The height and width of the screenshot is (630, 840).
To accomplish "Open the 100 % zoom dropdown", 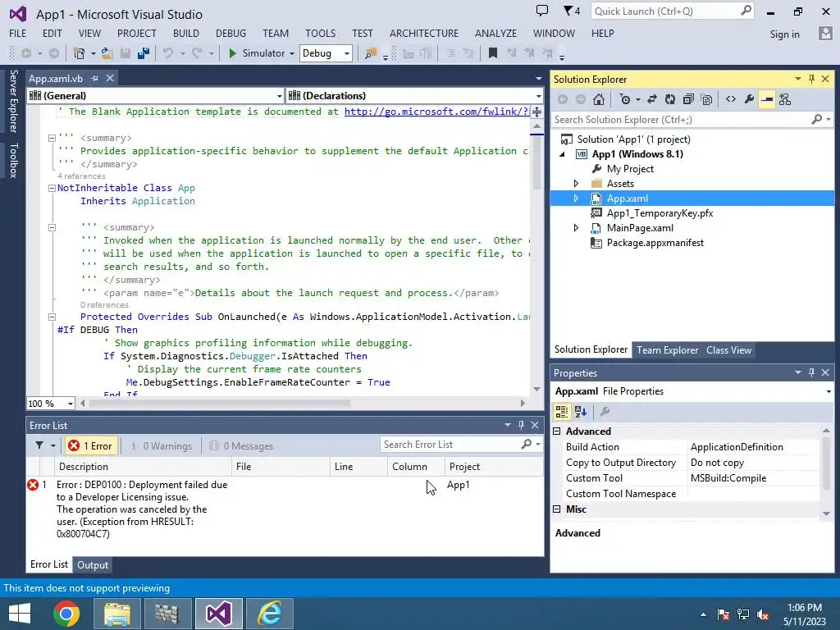I will [71, 404].
